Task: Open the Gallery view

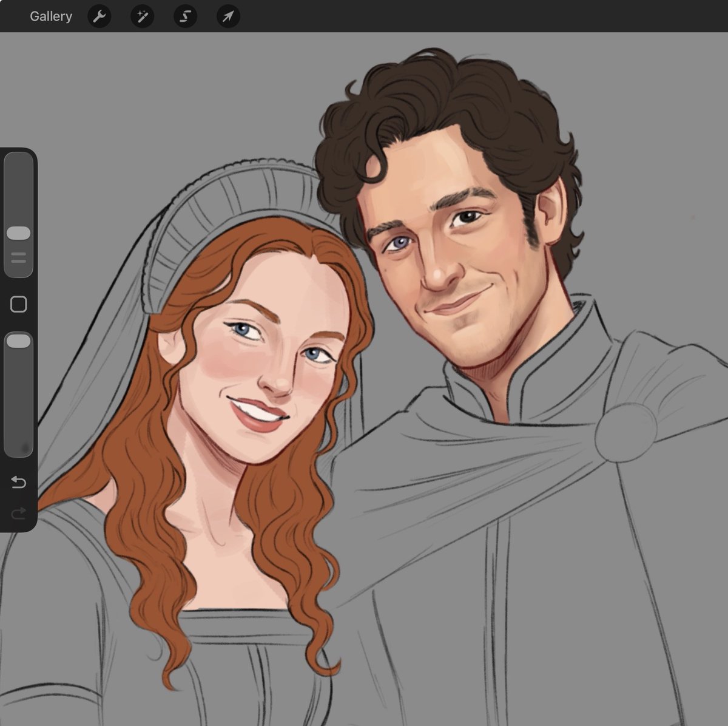Action: 51,16
